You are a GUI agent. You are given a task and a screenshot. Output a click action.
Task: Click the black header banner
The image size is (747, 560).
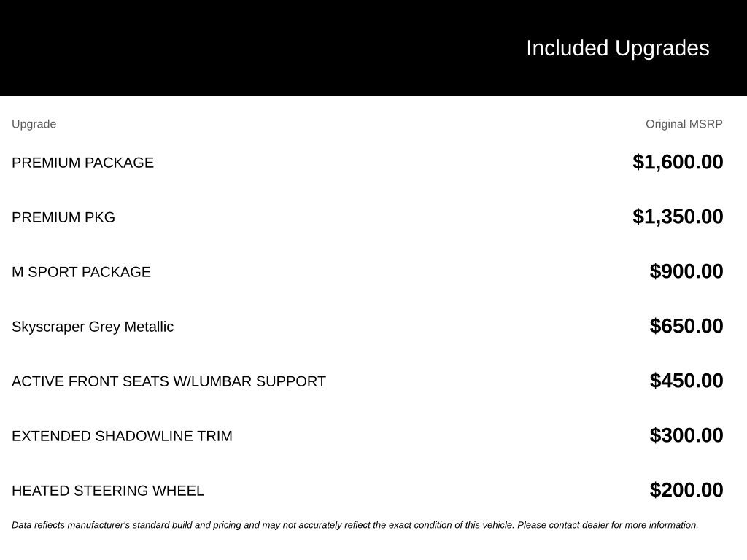pos(373,48)
